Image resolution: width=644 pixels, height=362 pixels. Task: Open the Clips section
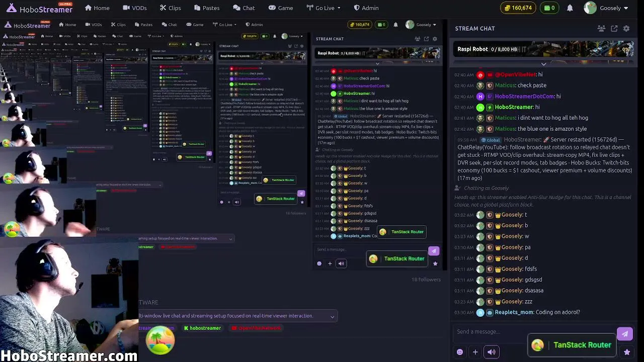170,8
